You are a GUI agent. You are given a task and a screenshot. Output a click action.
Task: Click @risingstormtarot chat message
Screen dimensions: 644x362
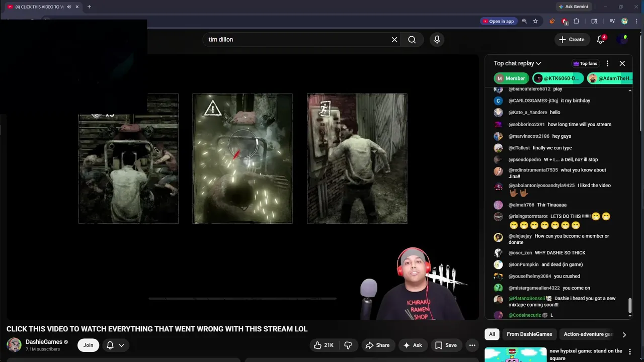pos(559,221)
